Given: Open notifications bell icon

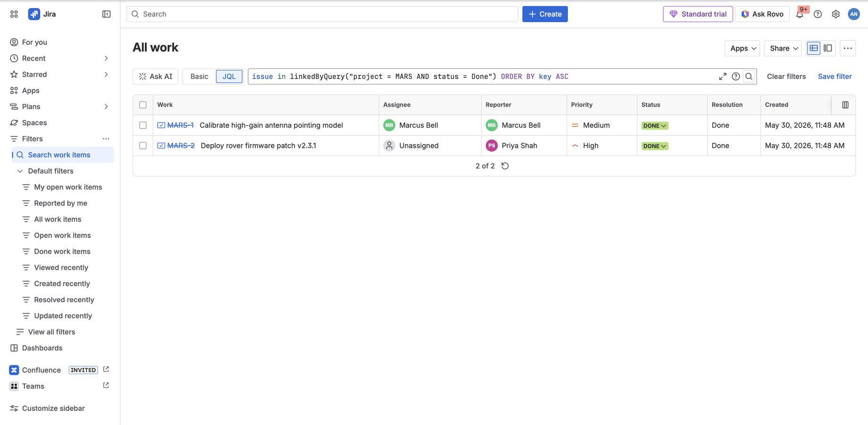Looking at the screenshot, I should pos(800,14).
